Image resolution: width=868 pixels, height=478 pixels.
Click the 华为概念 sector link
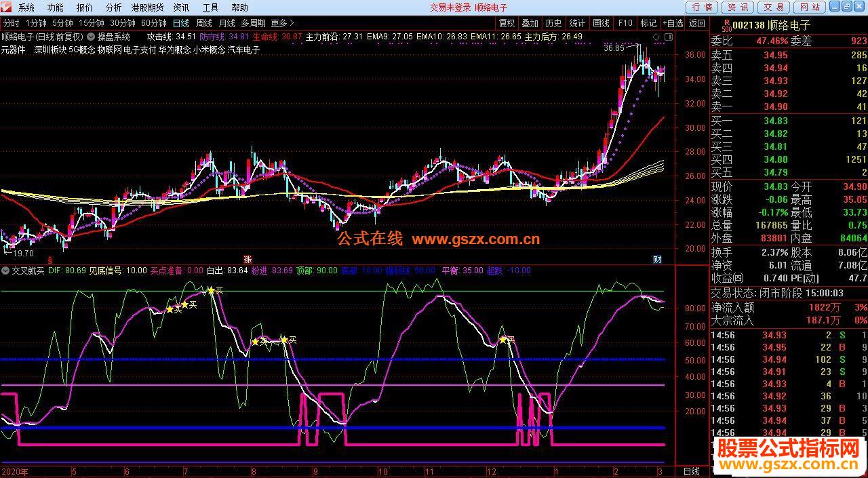pos(174,49)
